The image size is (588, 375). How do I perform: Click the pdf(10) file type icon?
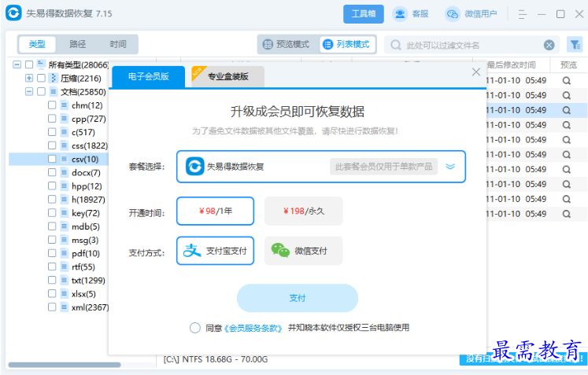click(64, 253)
